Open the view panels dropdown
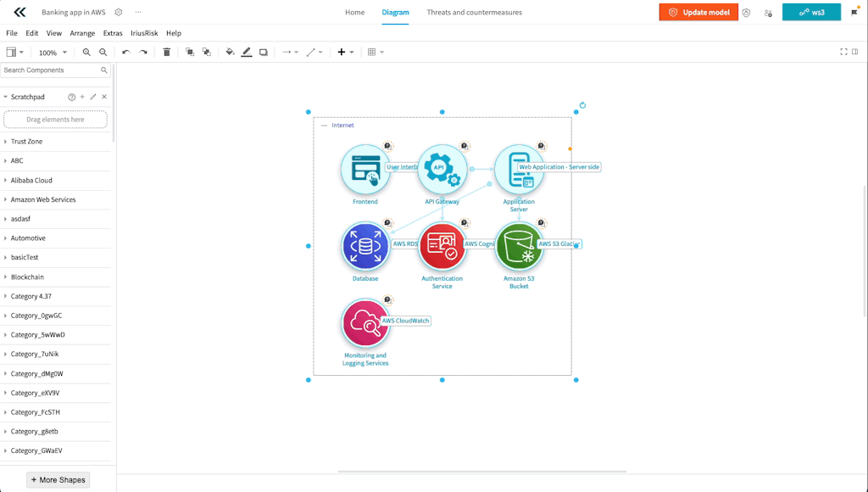The image size is (868, 492). point(15,52)
